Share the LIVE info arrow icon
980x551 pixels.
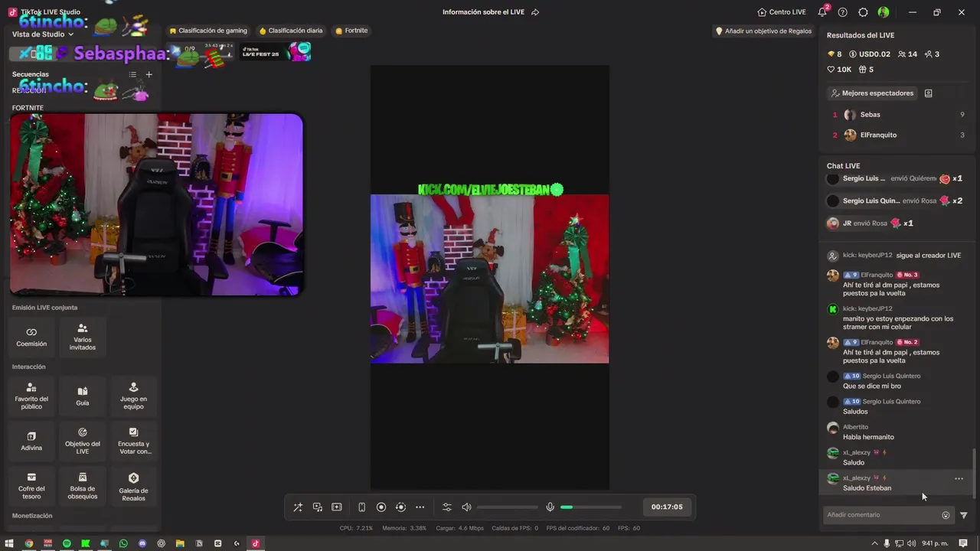tap(535, 12)
